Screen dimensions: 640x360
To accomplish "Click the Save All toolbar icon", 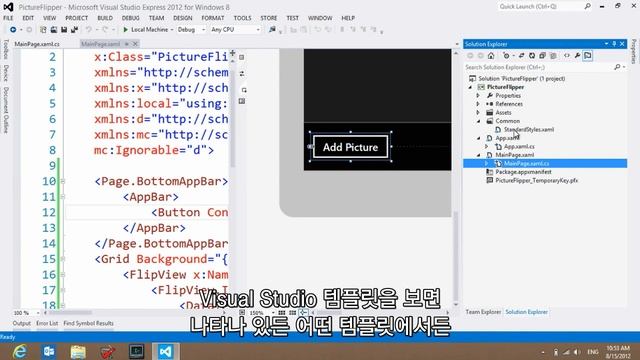I will tap(74, 30).
